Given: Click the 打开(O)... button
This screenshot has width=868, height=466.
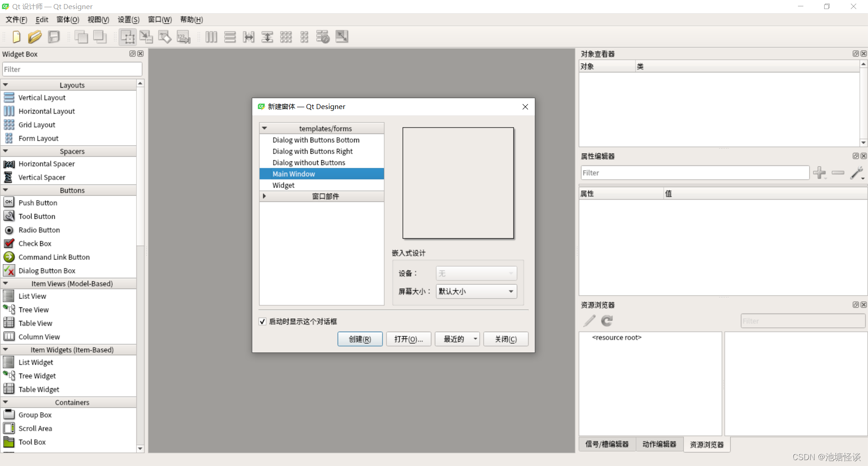Looking at the screenshot, I should [409, 339].
